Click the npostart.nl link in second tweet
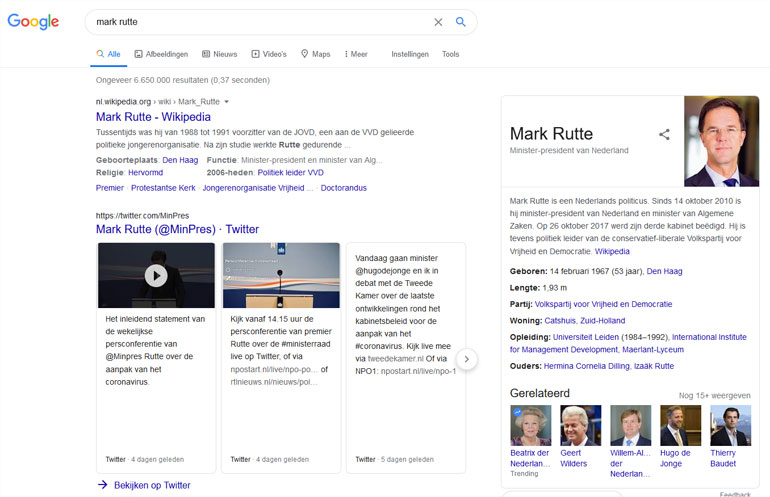Image resolution: width=770 pixels, height=497 pixels. pos(274,369)
